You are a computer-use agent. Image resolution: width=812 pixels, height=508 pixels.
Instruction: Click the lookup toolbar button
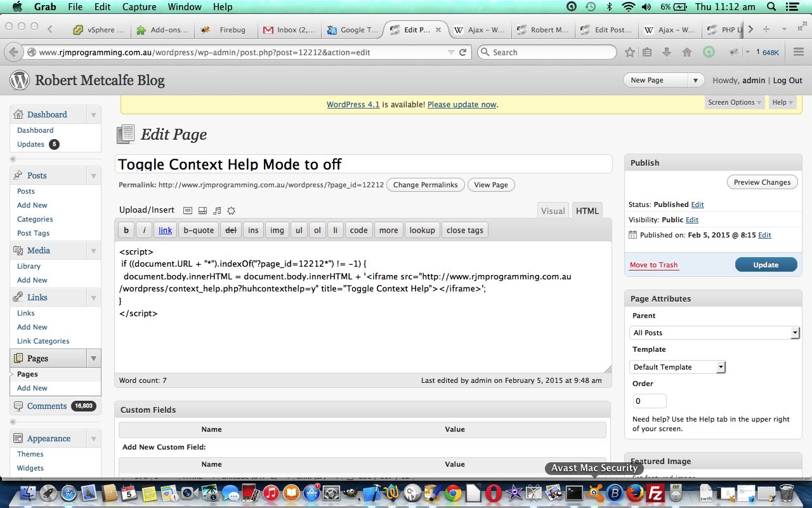[422, 230]
